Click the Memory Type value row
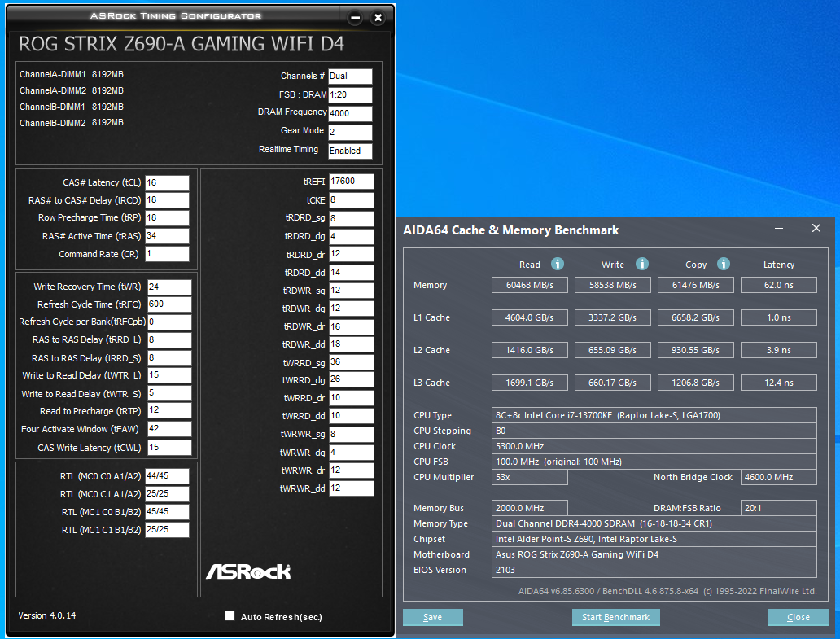 tap(654, 524)
